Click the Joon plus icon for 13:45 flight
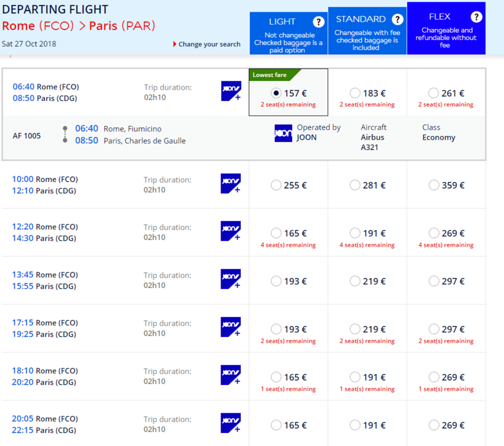504x446 pixels. click(230, 279)
